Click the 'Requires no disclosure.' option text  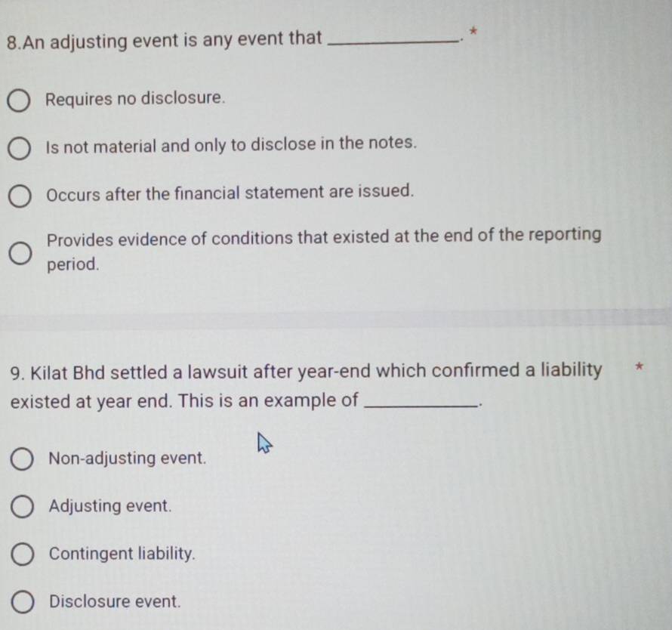coord(135,99)
